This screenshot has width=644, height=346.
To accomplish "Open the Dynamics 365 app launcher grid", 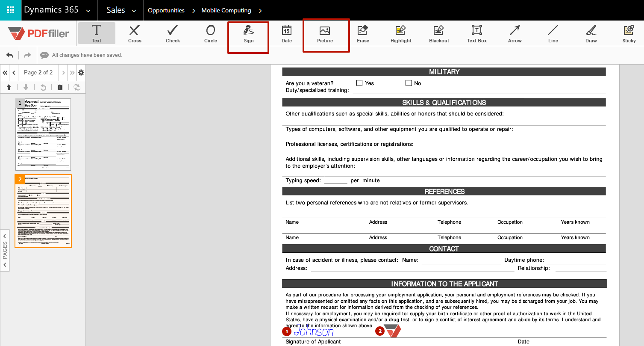I will pyautogui.click(x=11, y=10).
